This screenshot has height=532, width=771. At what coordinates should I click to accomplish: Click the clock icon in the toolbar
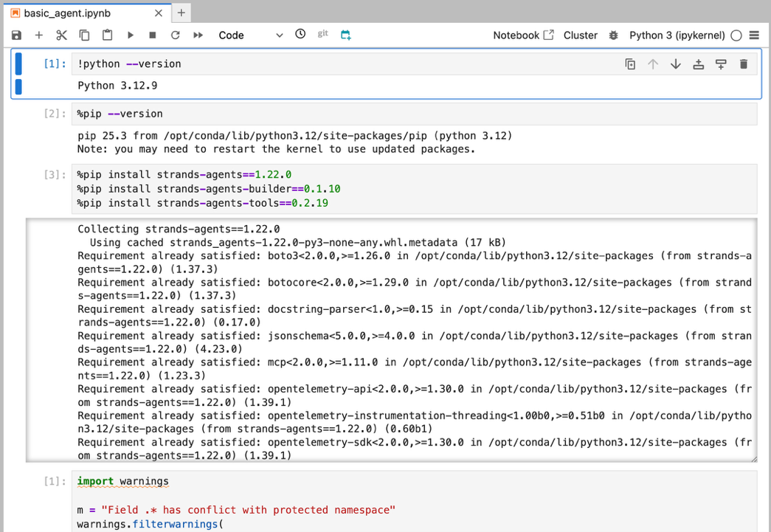point(300,34)
